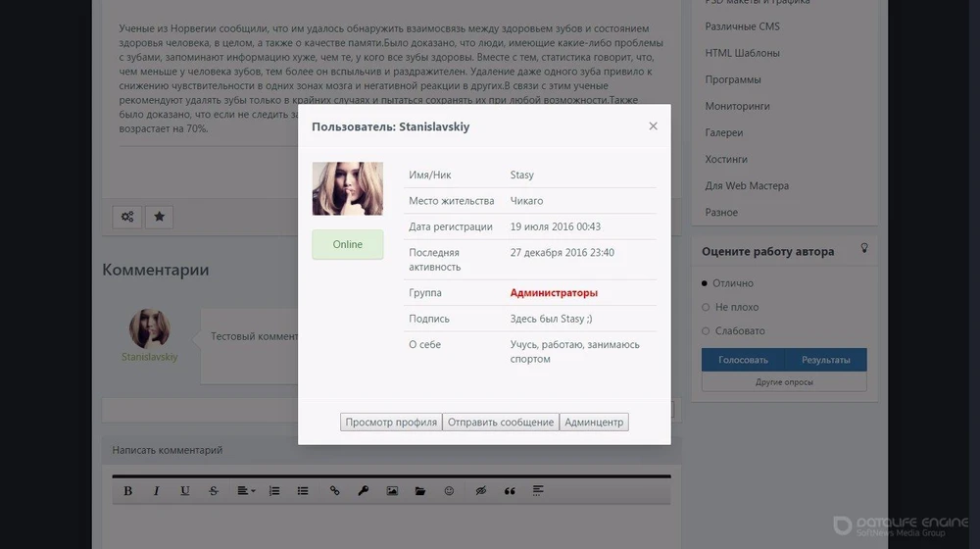
Task: Click the star favorites icon
Action: click(160, 217)
